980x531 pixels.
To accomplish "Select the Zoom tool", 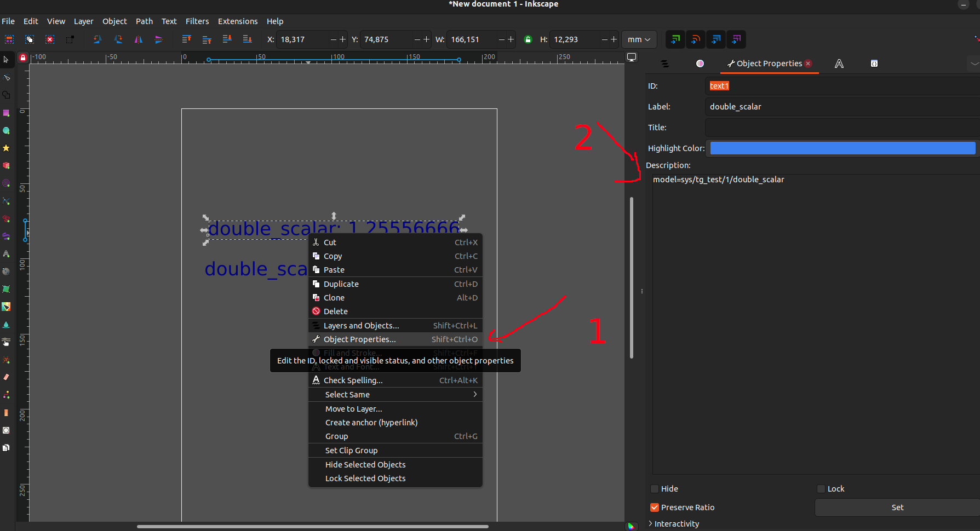I will tap(6, 430).
